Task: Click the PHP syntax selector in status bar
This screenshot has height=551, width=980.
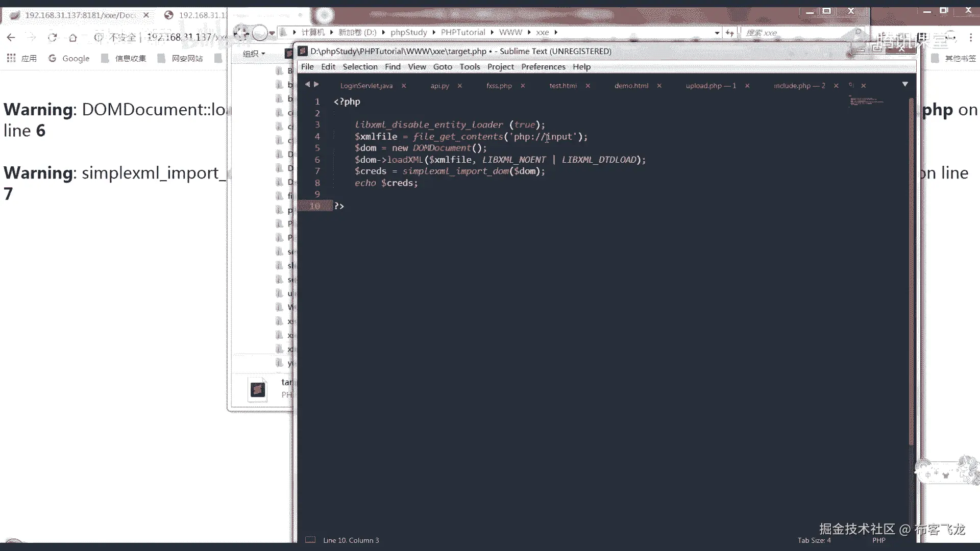Action: tap(878, 540)
